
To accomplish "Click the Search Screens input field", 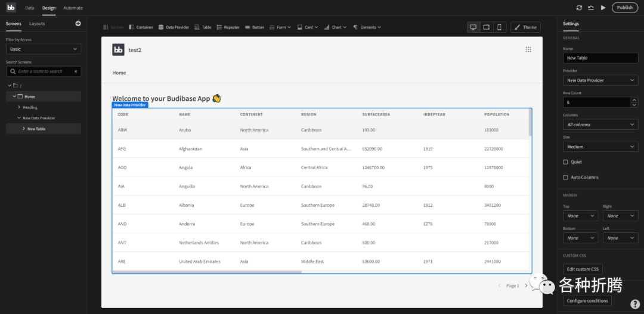I will tap(44, 71).
